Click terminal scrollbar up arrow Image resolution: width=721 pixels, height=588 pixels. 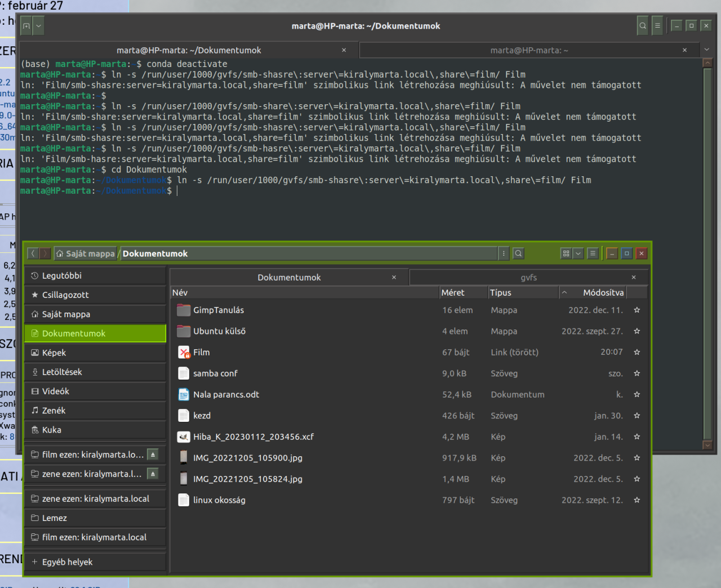[707, 63]
